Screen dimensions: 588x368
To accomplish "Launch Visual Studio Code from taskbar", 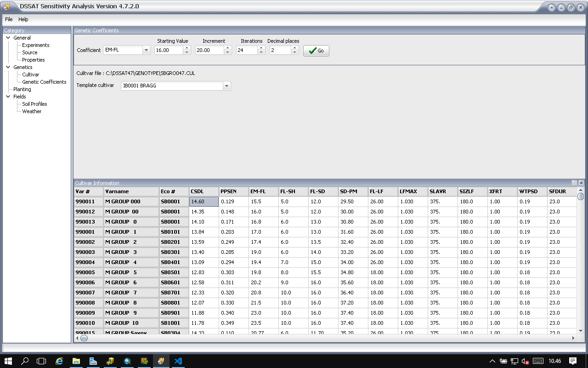I will [178, 361].
